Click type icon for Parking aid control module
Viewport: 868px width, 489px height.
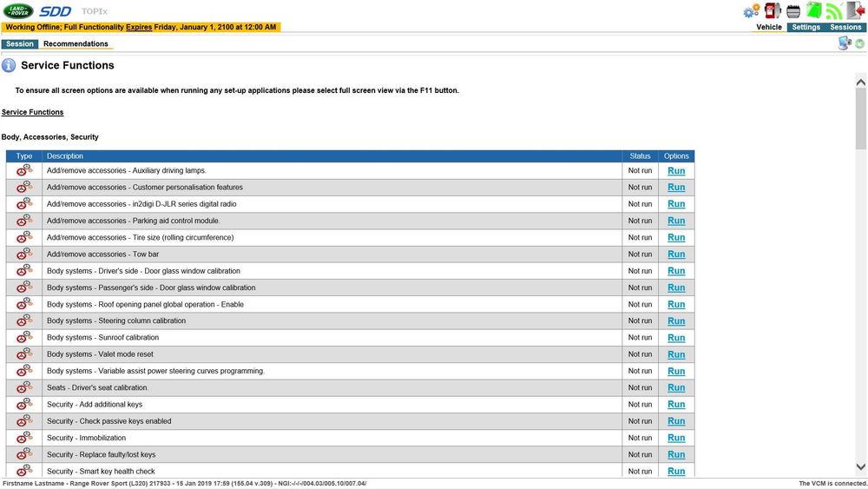pyautogui.click(x=23, y=221)
